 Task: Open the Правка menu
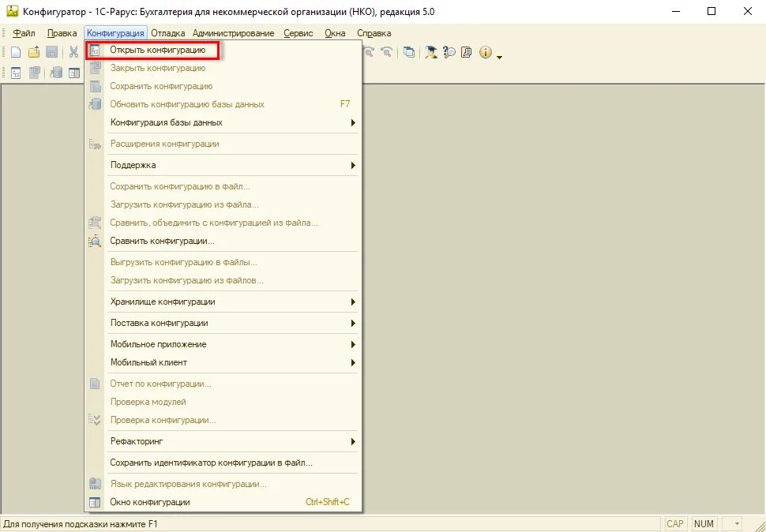62,33
